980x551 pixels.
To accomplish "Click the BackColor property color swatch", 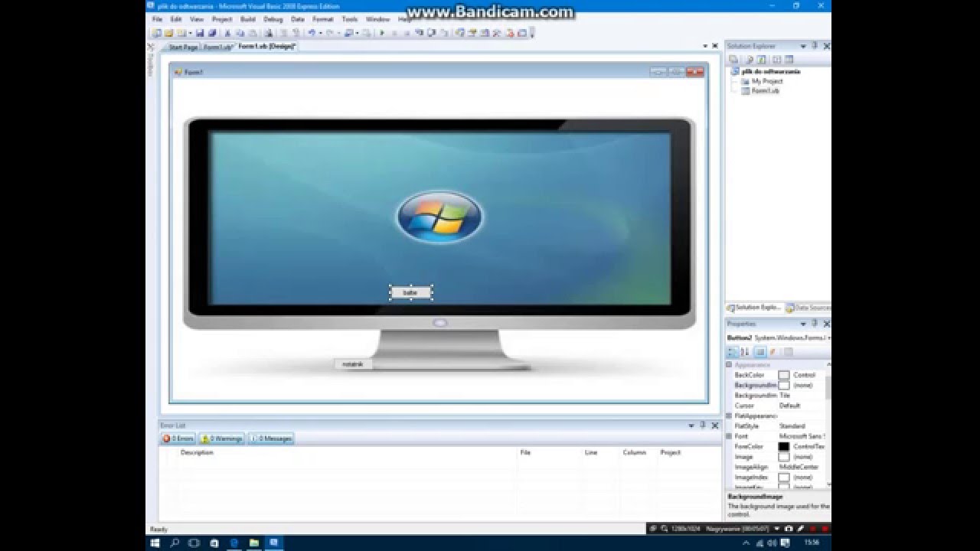I will tap(783, 375).
